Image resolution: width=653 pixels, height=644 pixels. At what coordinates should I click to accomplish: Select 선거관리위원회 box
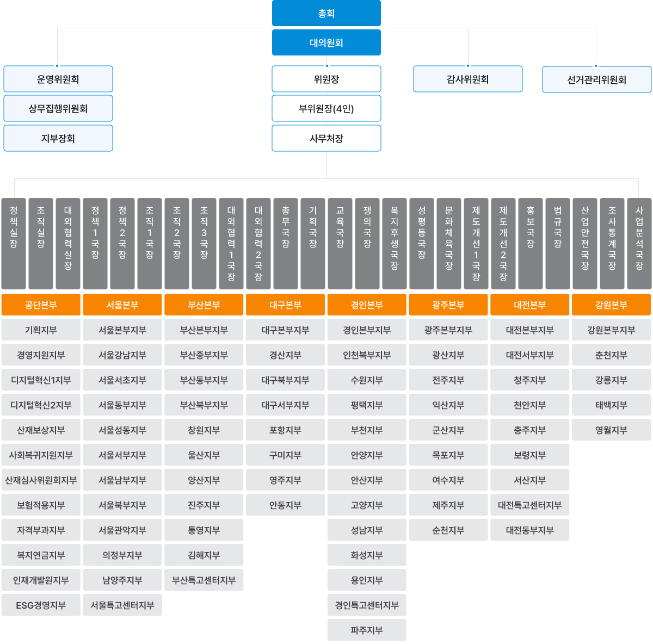[597, 80]
